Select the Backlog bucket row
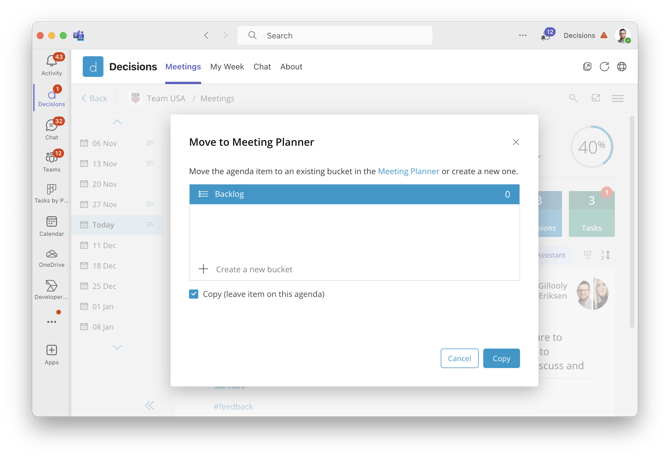670x459 pixels. click(354, 194)
